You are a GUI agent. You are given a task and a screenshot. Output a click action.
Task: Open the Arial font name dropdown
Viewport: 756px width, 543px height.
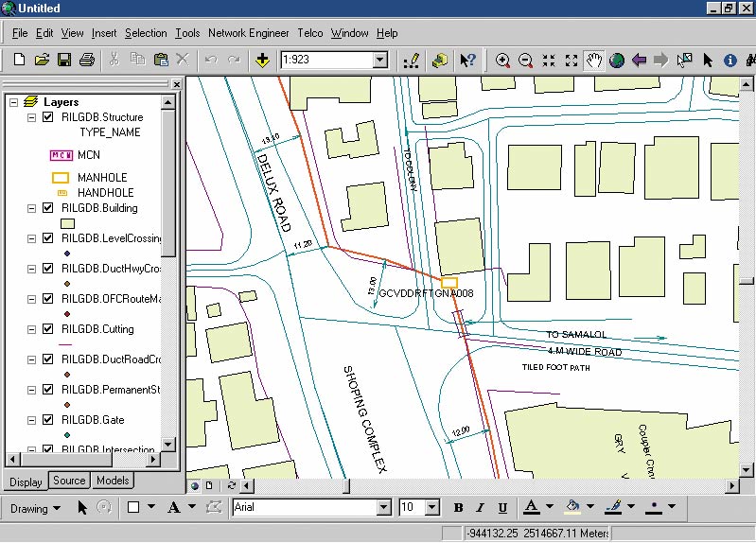point(383,508)
